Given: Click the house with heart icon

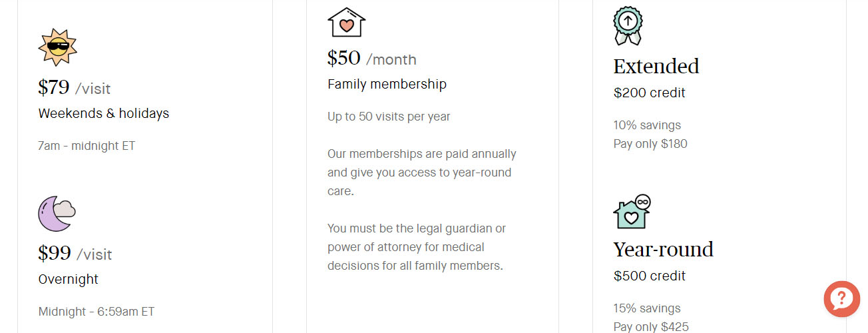Looking at the screenshot, I should (x=346, y=23).
